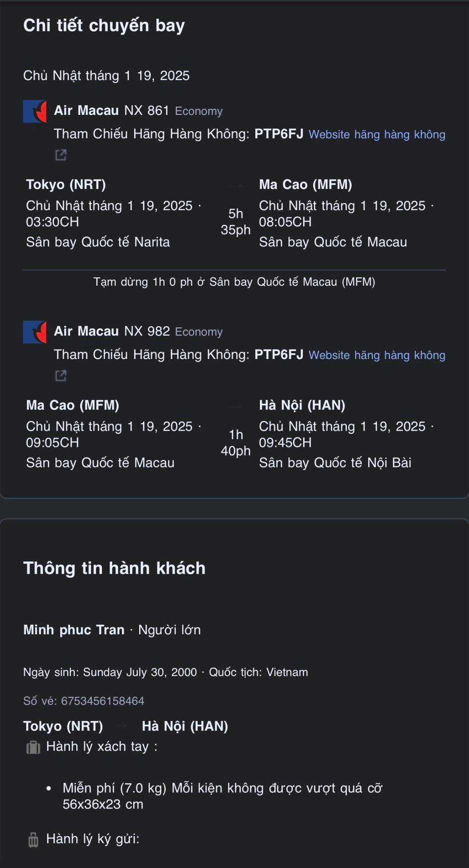The image size is (469, 868).
Task: Click the Thông tin hành khách heading
Action: (x=114, y=568)
